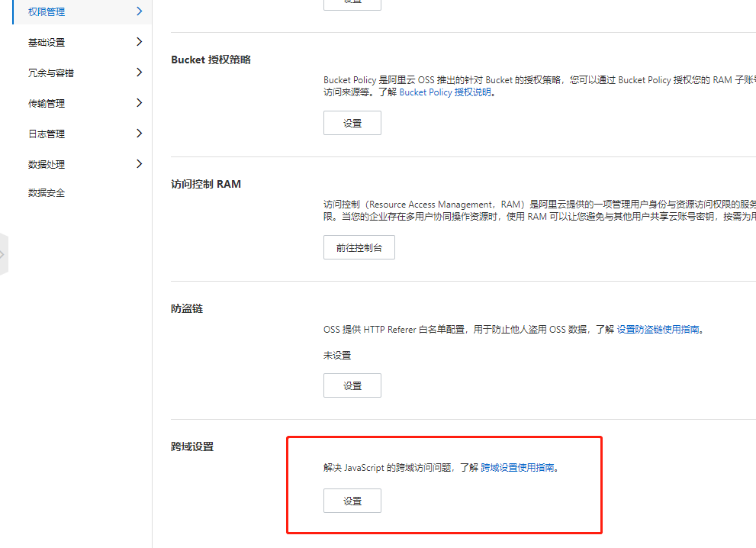
Task: Click the chevron arrow beside 权限管理
Action: click(139, 11)
